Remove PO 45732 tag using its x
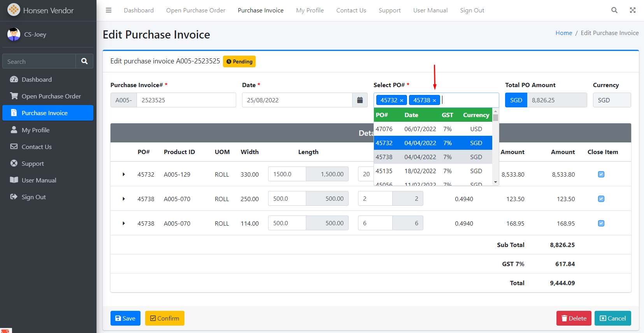The width and height of the screenshot is (644, 333). pyautogui.click(x=402, y=101)
